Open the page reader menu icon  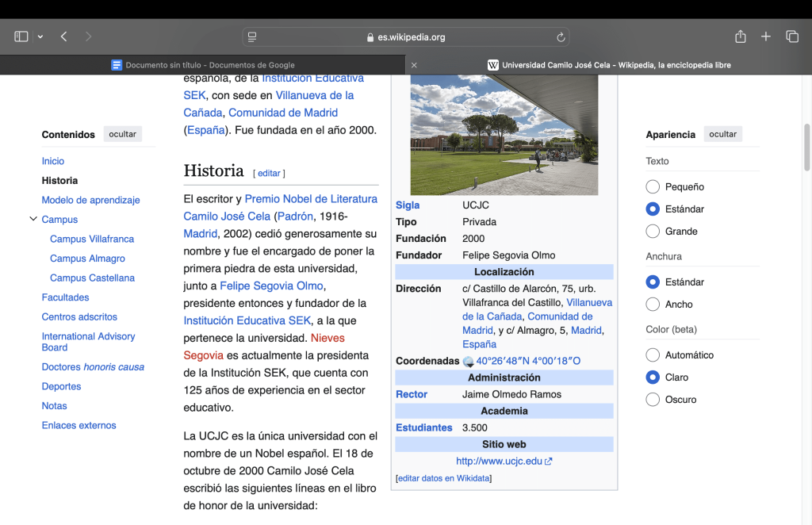(x=252, y=37)
